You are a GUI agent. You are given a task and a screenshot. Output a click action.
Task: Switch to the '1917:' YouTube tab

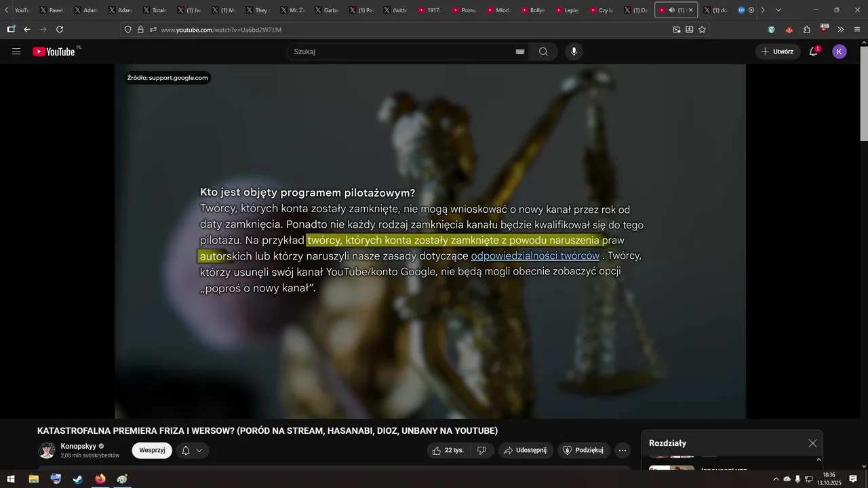pos(430,10)
